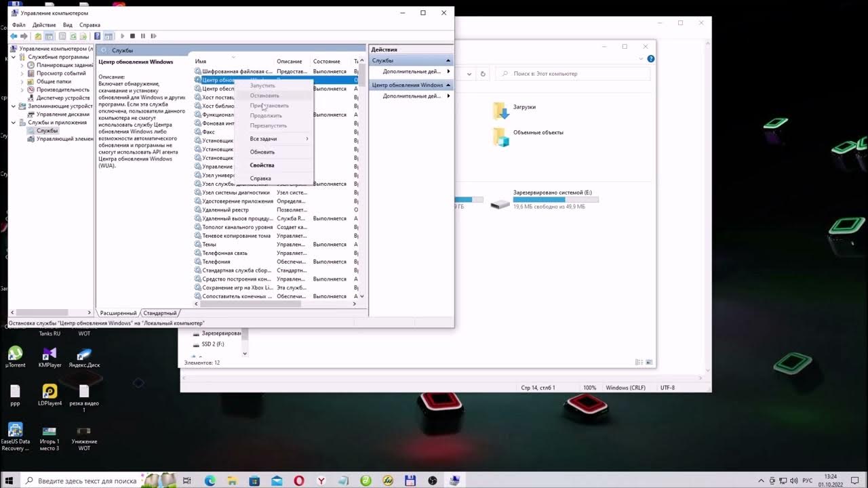Click the gear icon of the Факс service
This screenshot has height=488, width=868.
[x=198, y=132]
